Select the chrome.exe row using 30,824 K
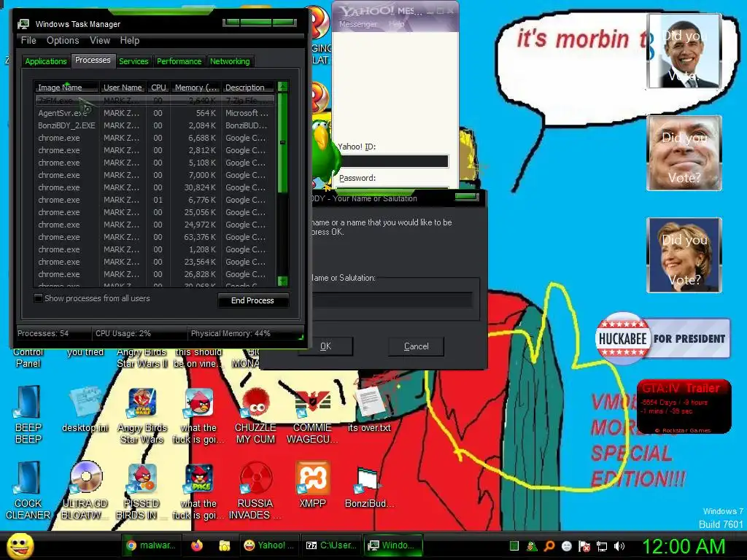The height and width of the screenshot is (560, 747). [x=155, y=187]
